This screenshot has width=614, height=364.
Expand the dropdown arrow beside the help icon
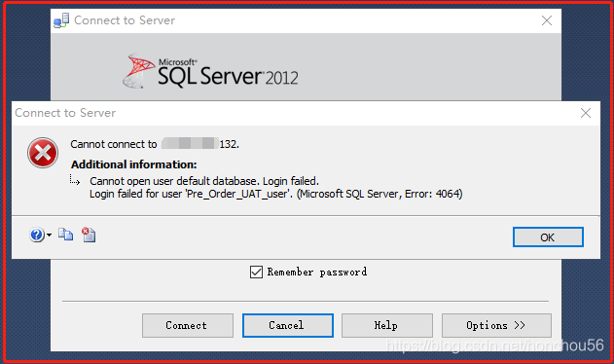(49, 236)
